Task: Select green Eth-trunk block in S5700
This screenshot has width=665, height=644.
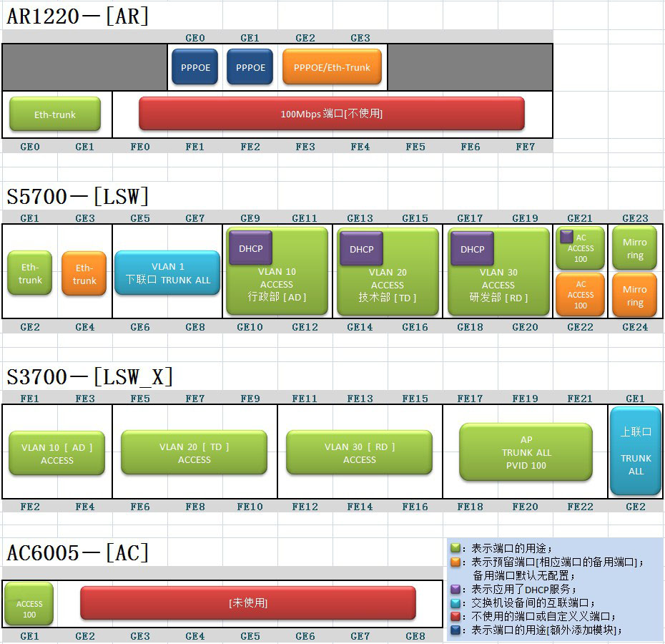Action: 30,273
